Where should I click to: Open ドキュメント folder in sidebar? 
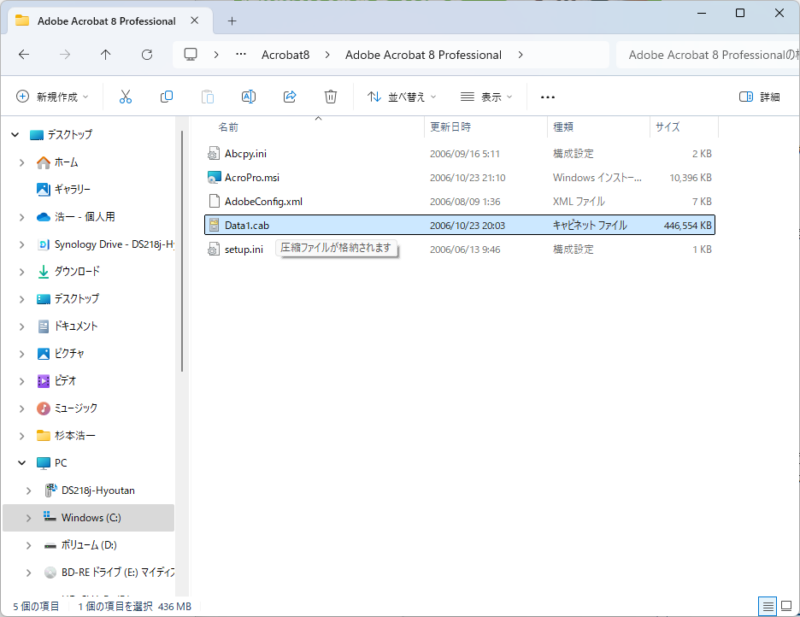[x=76, y=326]
